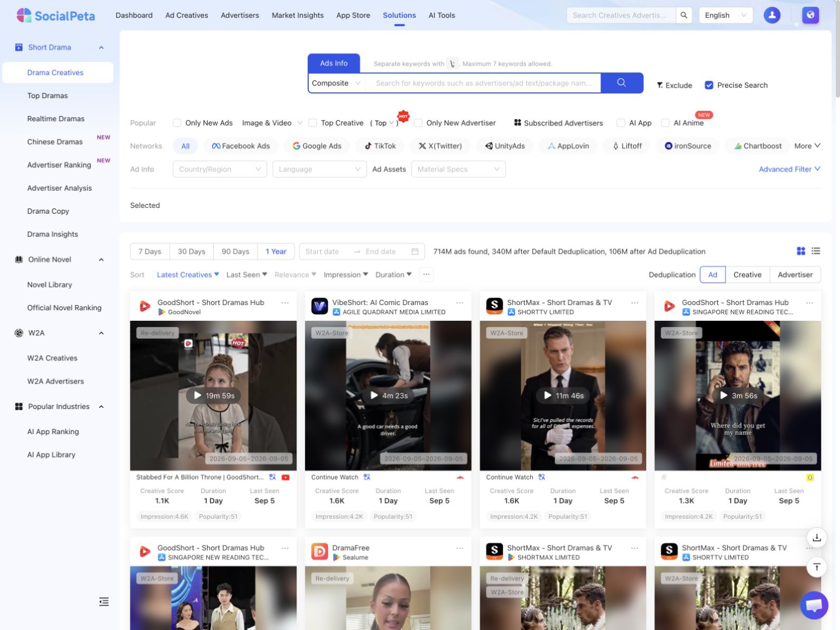Viewport: 840px width, 630px height.
Task: Open the Country/Region dropdown
Action: tap(220, 169)
